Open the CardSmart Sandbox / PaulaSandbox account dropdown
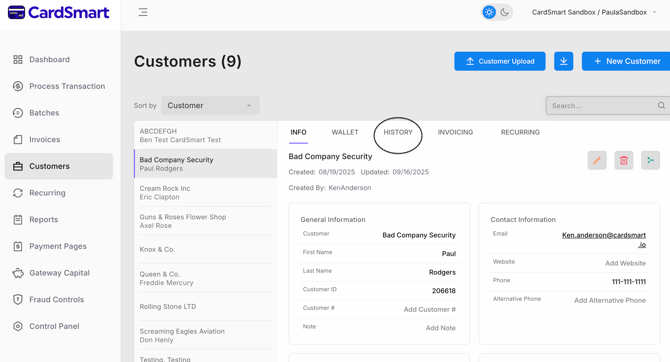This screenshot has height=362, width=670. pyautogui.click(x=594, y=12)
